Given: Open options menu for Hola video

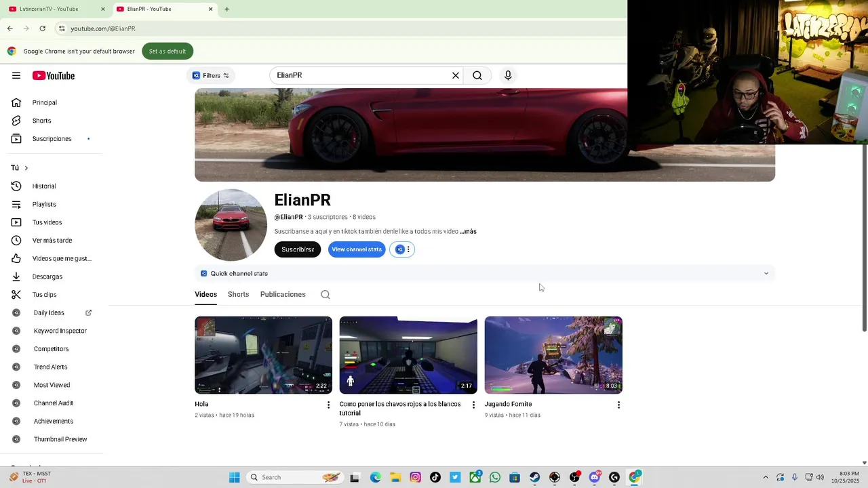Looking at the screenshot, I should tap(329, 405).
